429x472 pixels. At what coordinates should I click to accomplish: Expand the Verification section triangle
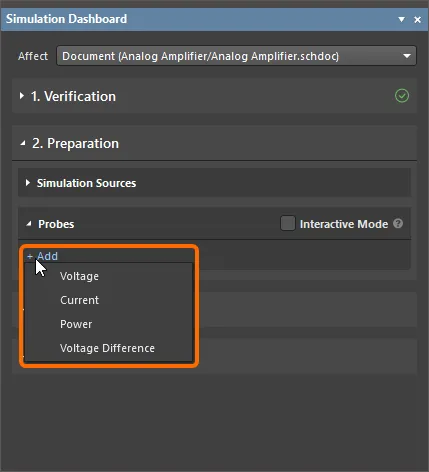22,96
